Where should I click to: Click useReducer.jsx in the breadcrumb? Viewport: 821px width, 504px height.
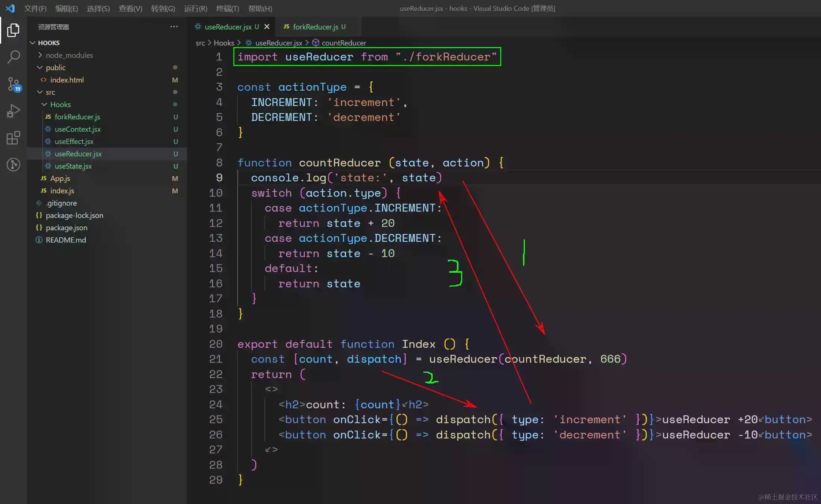pos(279,43)
